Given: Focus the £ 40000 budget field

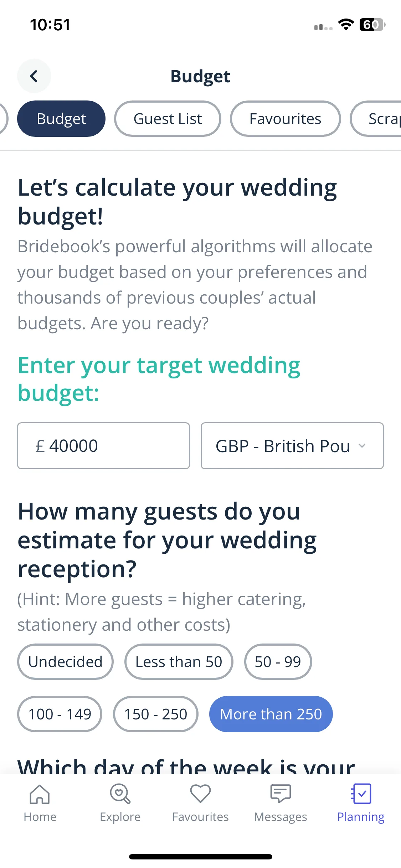Looking at the screenshot, I should 103,446.
